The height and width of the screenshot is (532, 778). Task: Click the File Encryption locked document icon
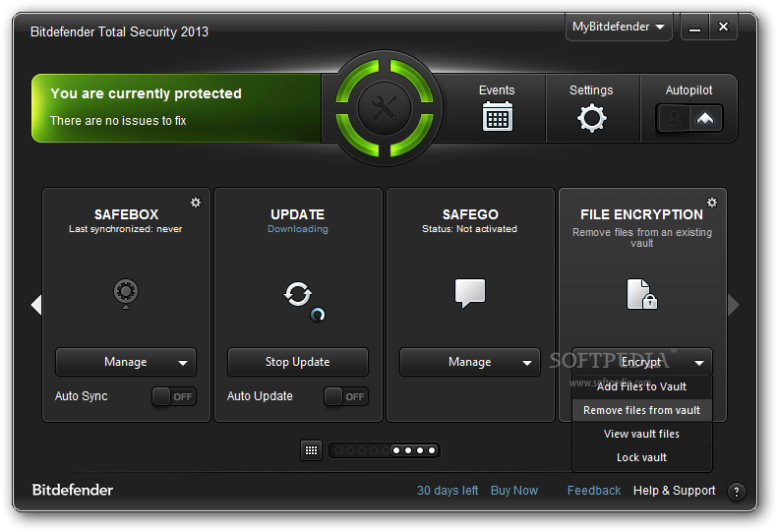(x=642, y=294)
